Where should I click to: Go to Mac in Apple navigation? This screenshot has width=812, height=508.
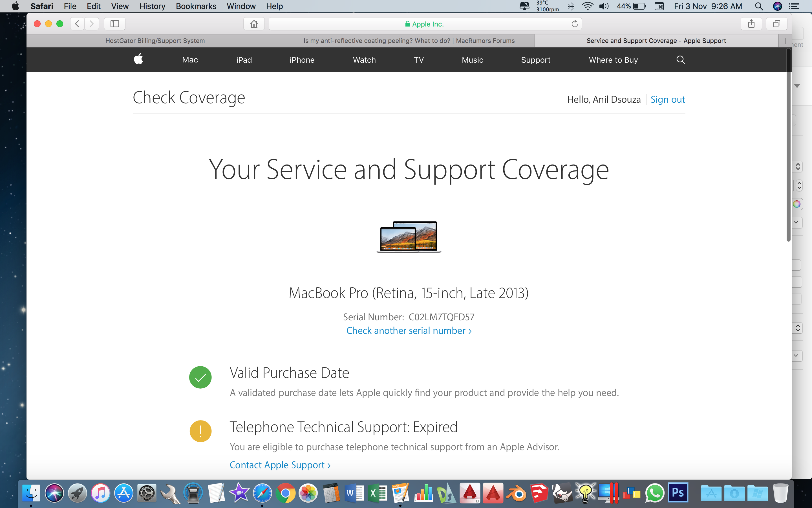pos(190,60)
